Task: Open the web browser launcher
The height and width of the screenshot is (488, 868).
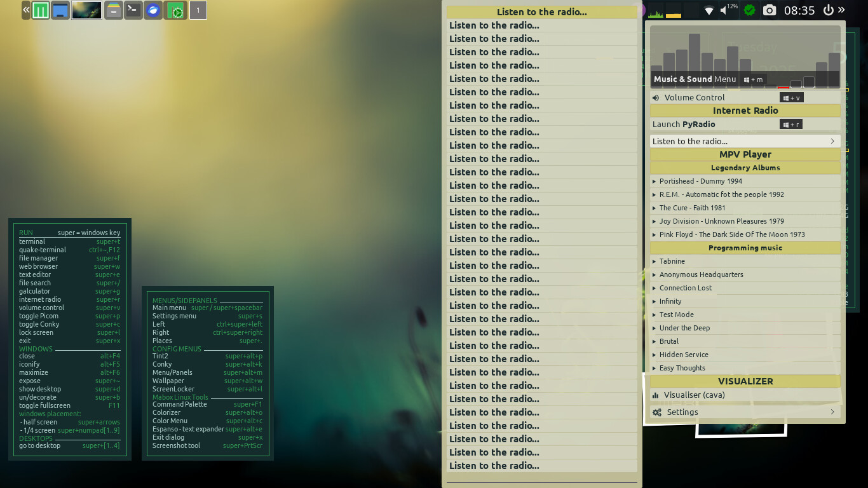Action: (153, 10)
